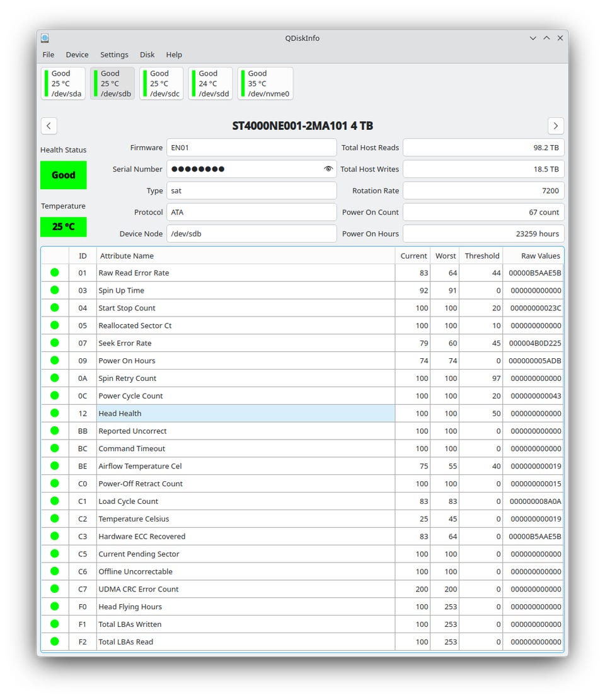Select the /dev/sdb disk button
Image resolution: width=605 pixels, height=700 pixels.
coord(112,83)
